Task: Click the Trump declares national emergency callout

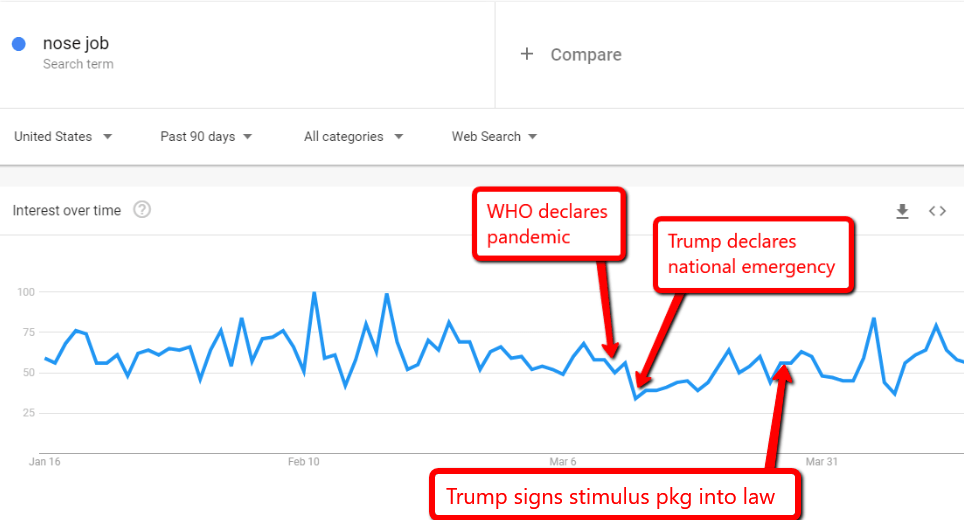Action: pos(753,254)
